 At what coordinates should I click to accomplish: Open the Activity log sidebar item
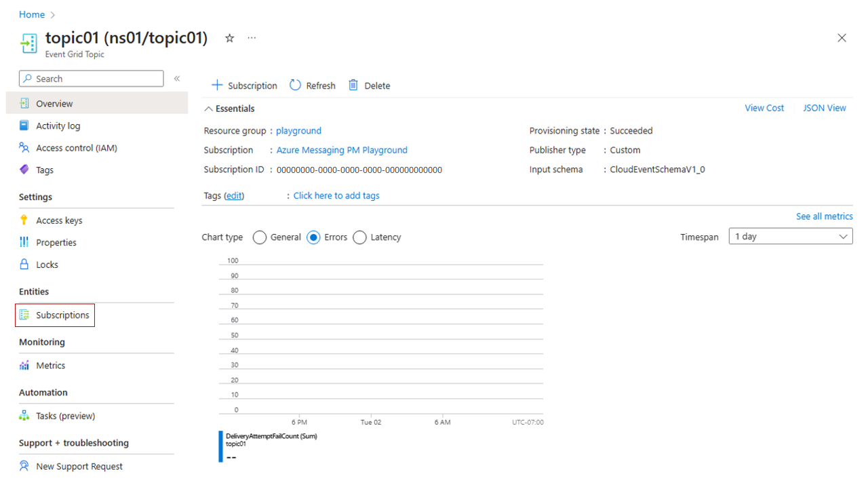click(58, 125)
